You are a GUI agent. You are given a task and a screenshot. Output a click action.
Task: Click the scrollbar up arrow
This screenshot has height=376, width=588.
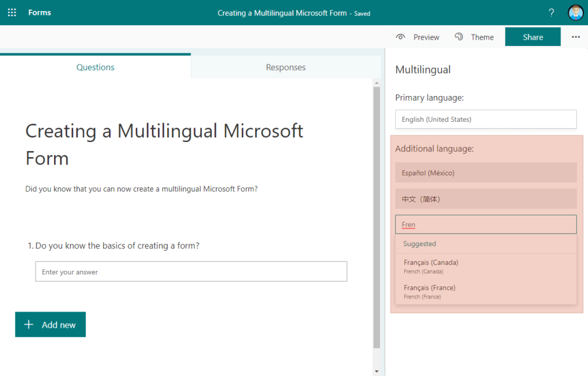click(377, 83)
